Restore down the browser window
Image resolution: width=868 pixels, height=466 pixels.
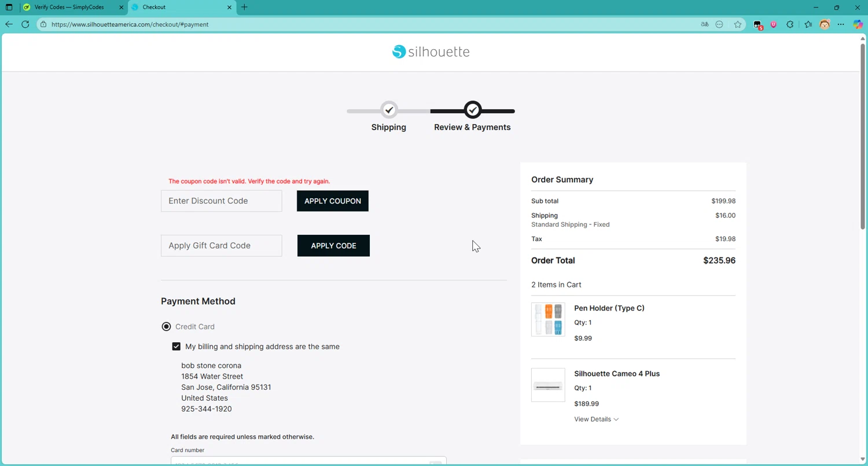(837, 8)
